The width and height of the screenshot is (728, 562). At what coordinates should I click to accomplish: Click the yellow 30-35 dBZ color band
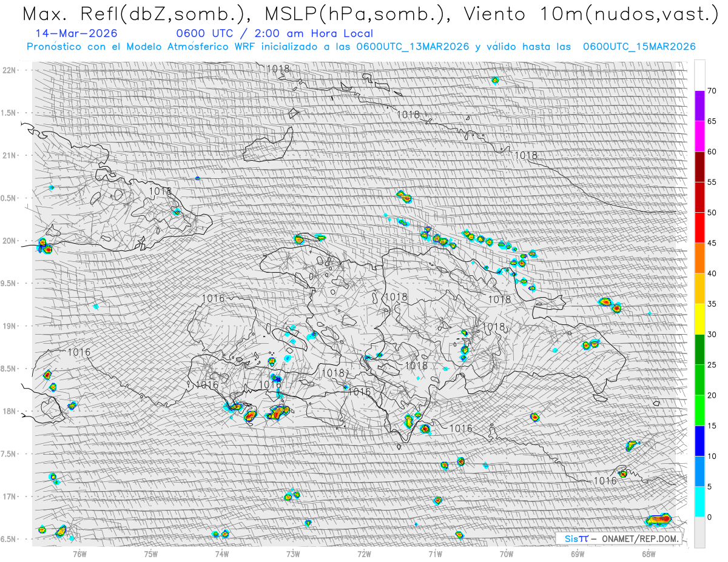(699, 319)
